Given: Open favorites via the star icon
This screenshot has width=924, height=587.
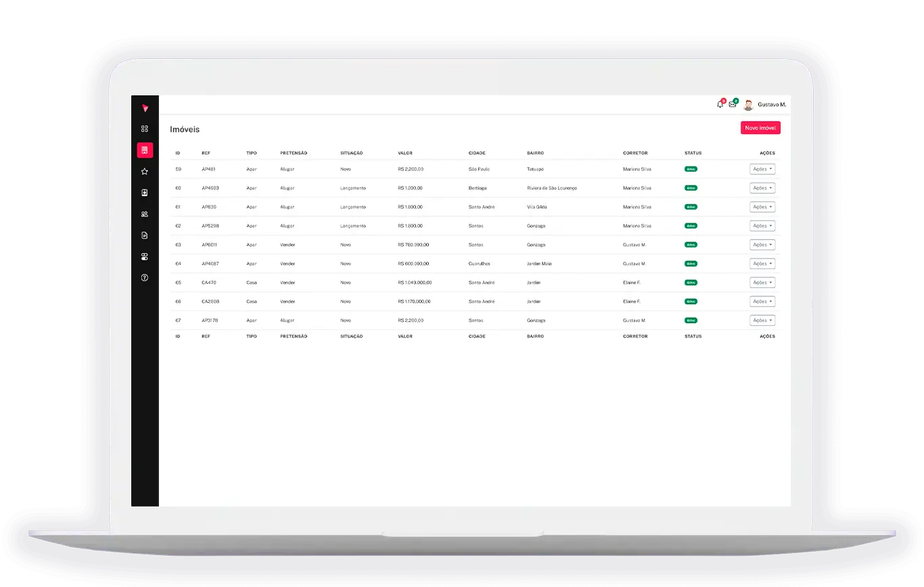Looking at the screenshot, I should (144, 172).
